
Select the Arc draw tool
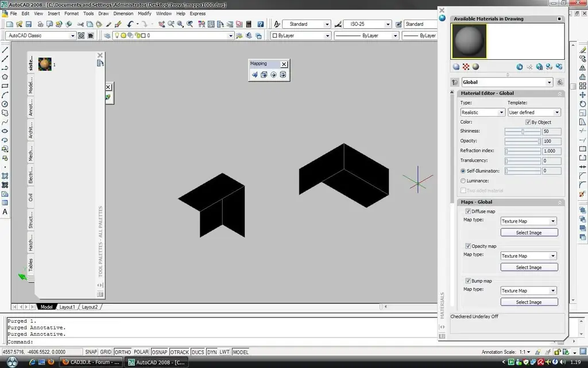5,95
